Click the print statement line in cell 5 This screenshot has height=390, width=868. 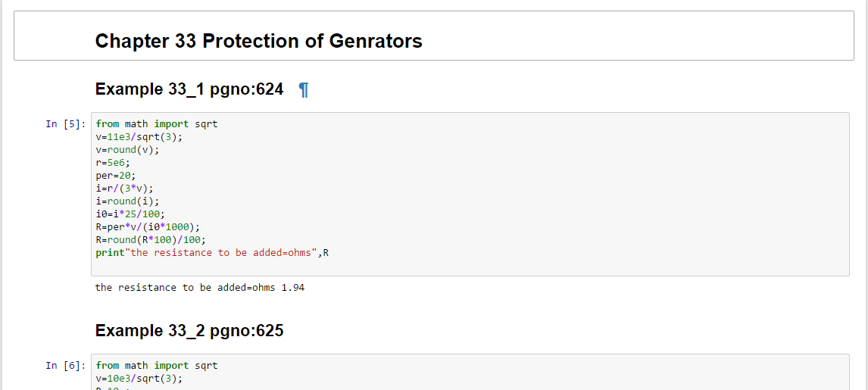click(212, 253)
